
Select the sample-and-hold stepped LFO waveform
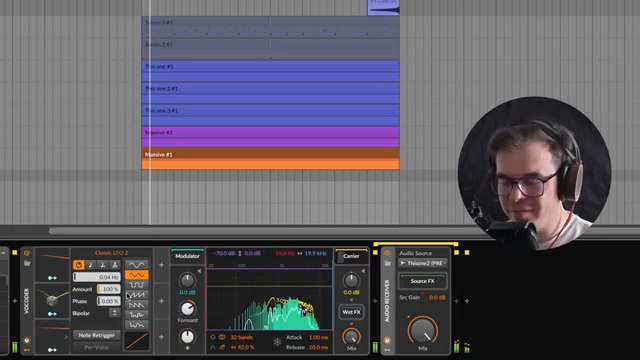pos(136,315)
